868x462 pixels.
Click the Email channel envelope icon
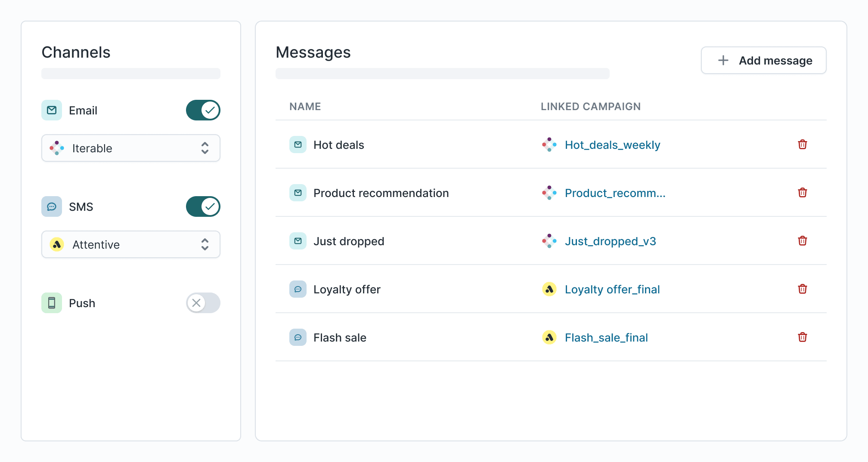(x=51, y=110)
